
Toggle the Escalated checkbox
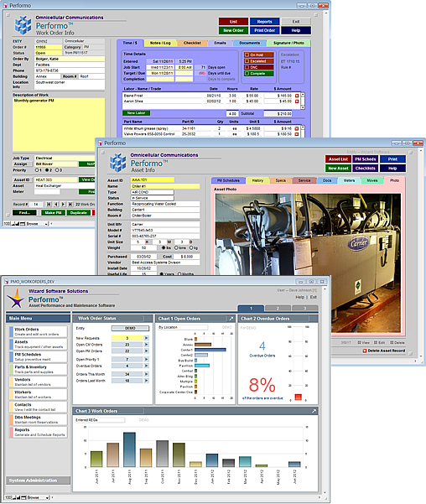coord(247,61)
